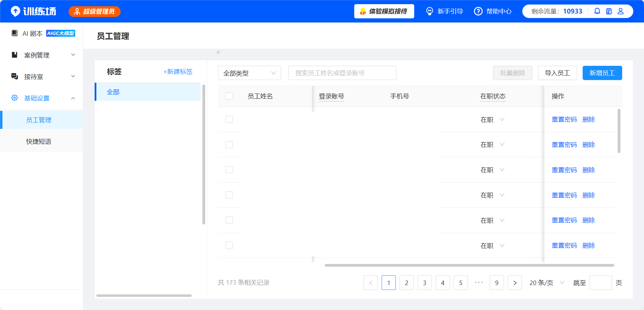Open 接待室 sidebar menu

tap(42, 76)
